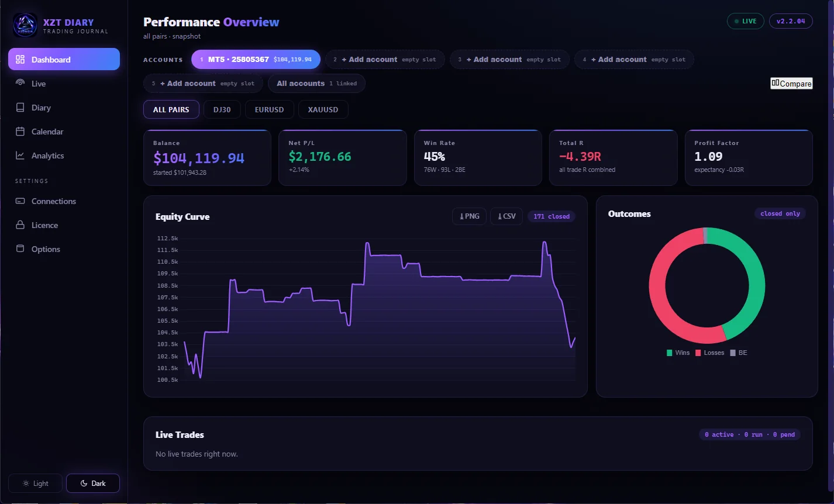Click the LIVE status badge
834x504 pixels.
tap(745, 21)
